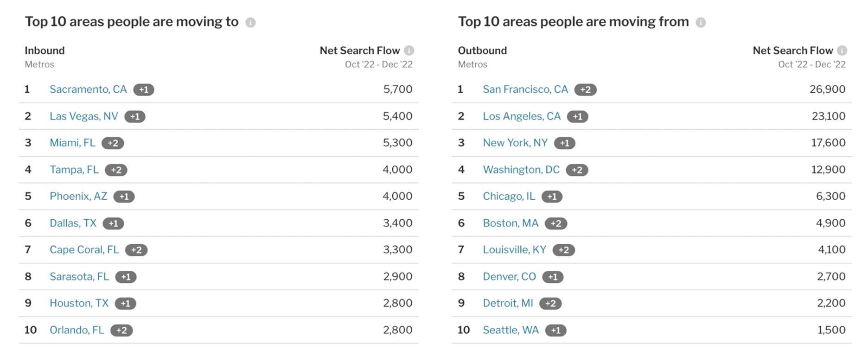The height and width of the screenshot is (356, 868).
Task: Click the Houston, TX link
Action: (x=79, y=303)
